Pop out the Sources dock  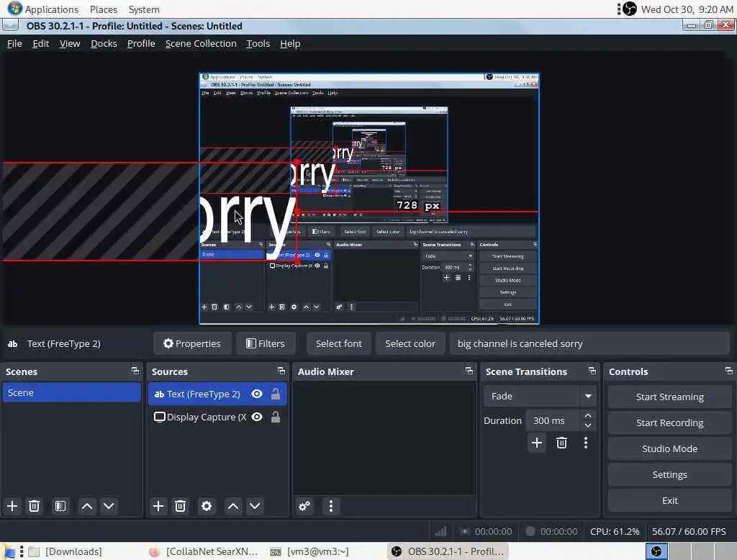281,371
